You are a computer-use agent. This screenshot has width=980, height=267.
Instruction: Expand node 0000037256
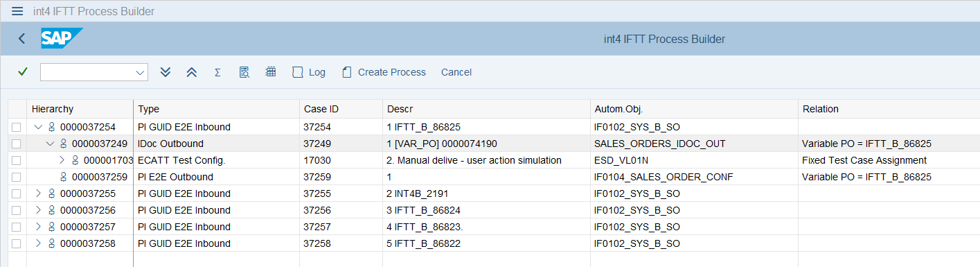pos(38,210)
